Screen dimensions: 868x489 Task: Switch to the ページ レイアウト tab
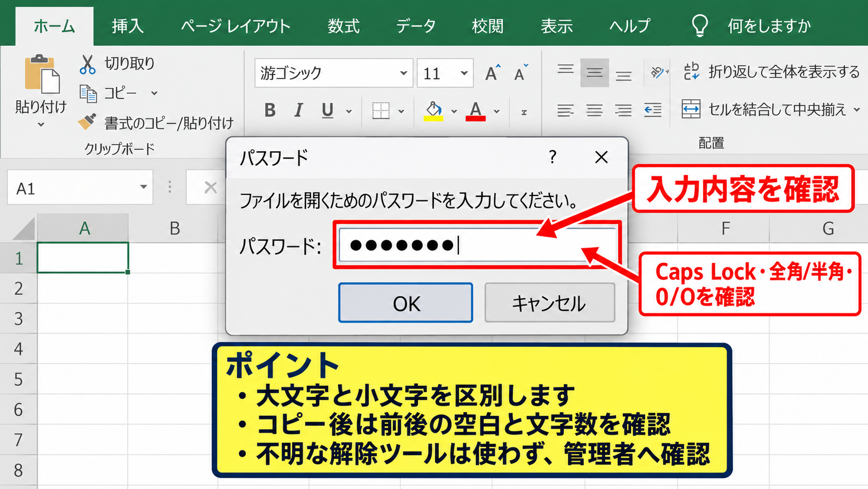(x=236, y=26)
